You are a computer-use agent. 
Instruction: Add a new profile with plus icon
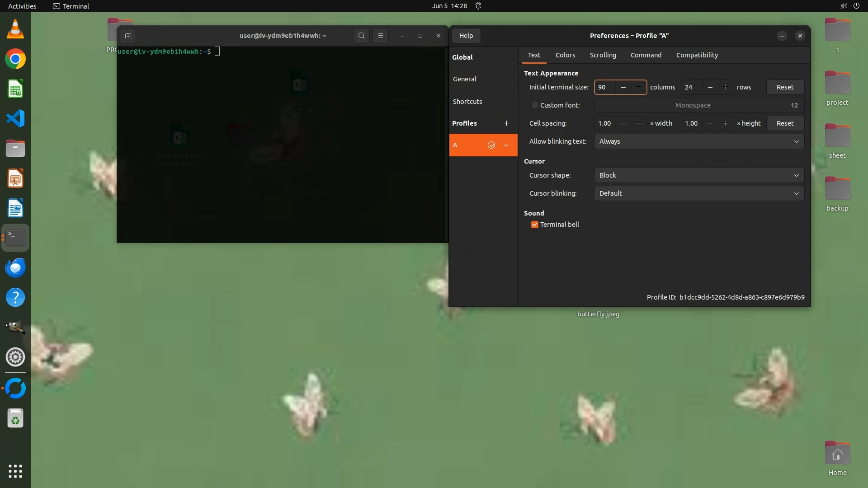(x=506, y=123)
